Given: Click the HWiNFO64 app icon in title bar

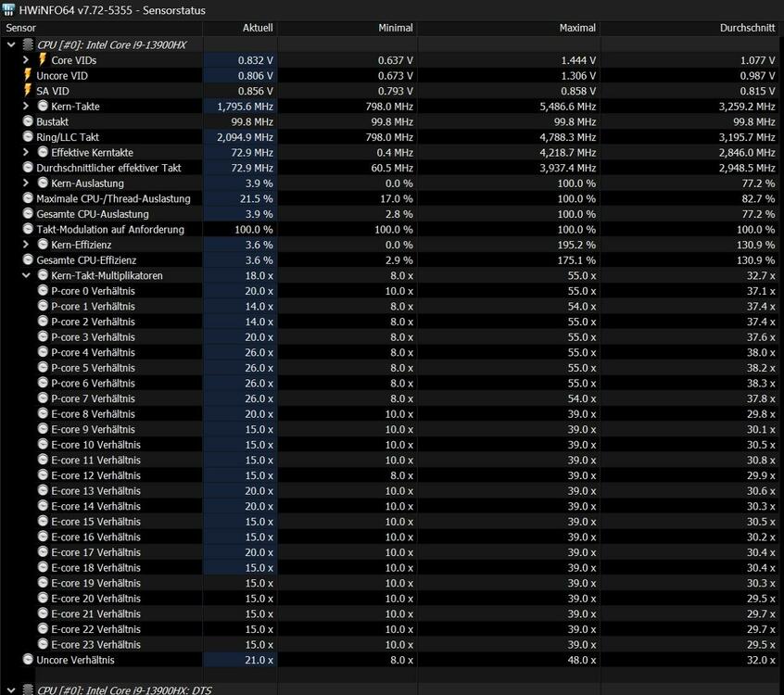Looking at the screenshot, I should [x=8, y=10].
